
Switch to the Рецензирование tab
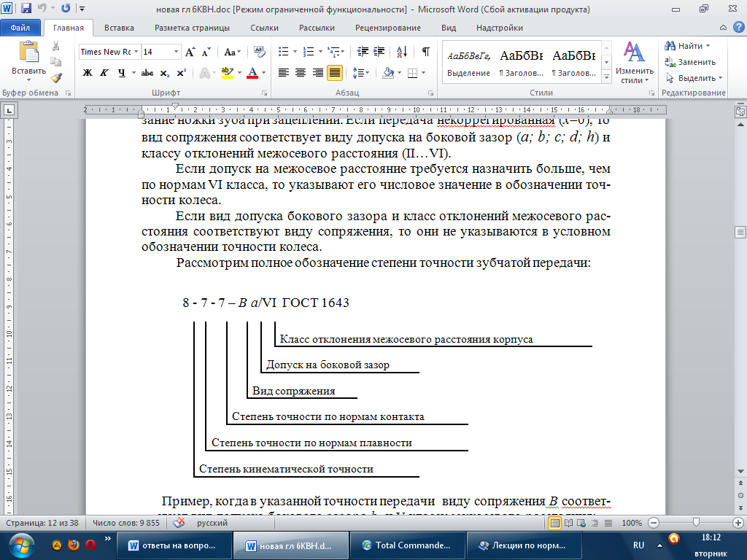pos(388,28)
